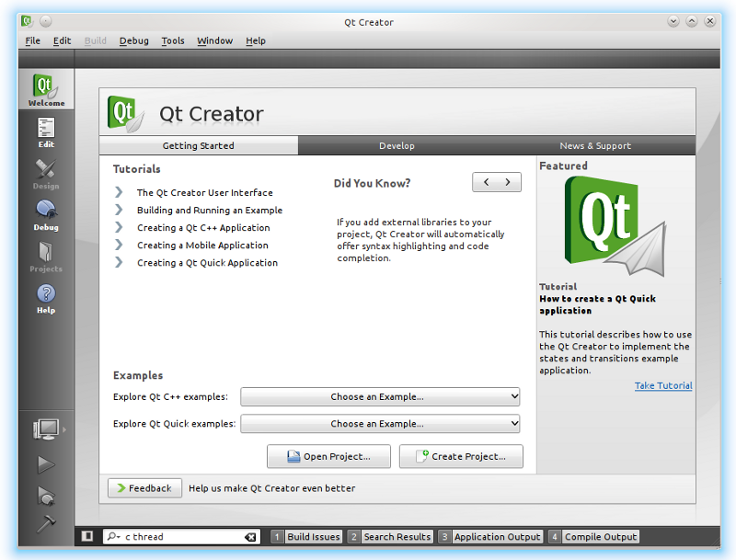Click the Open Project button
736x560 pixels.
(328, 456)
